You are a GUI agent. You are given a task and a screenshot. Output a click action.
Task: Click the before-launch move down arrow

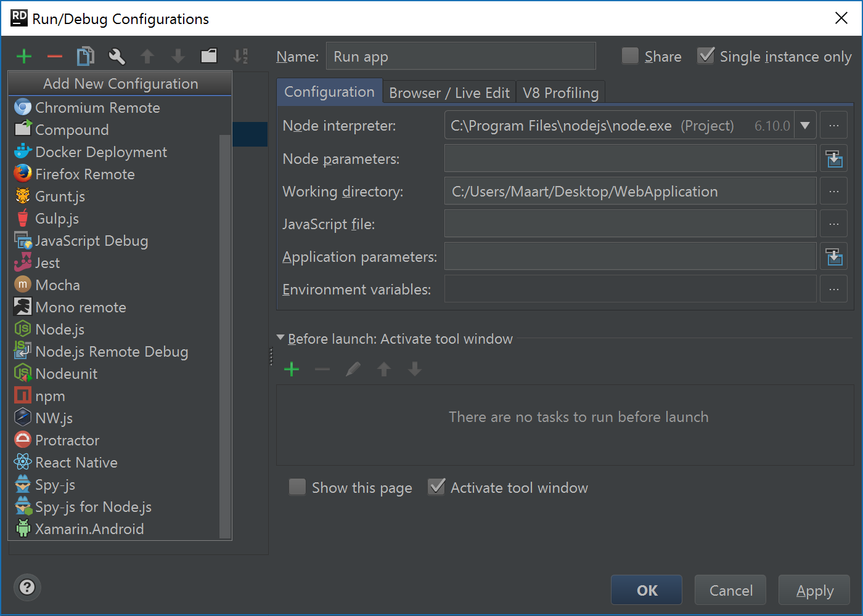(x=415, y=369)
